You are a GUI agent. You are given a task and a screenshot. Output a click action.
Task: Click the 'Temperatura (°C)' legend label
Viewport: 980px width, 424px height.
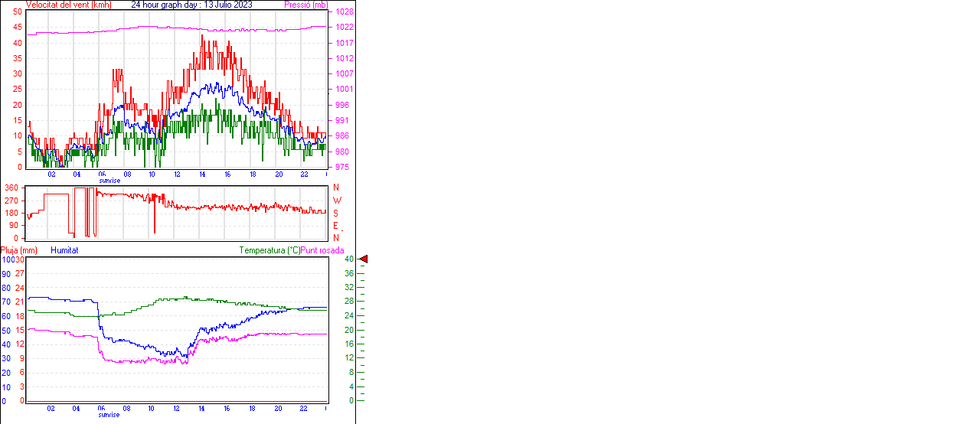(x=269, y=250)
